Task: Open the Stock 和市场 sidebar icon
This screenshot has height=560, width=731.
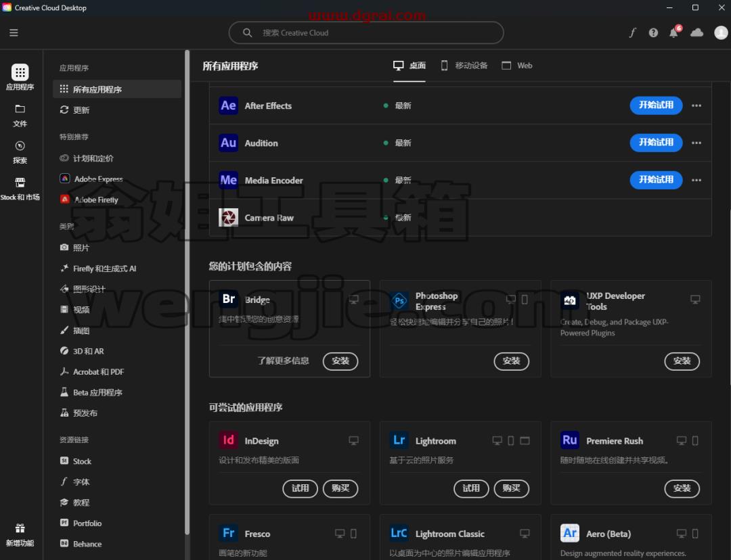Action: 20,182
